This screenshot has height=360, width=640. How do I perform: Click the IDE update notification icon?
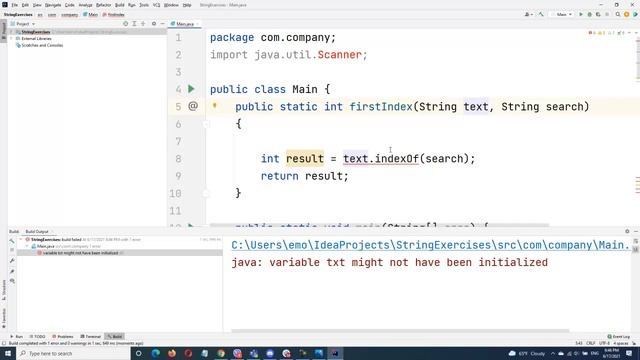click(627, 14)
